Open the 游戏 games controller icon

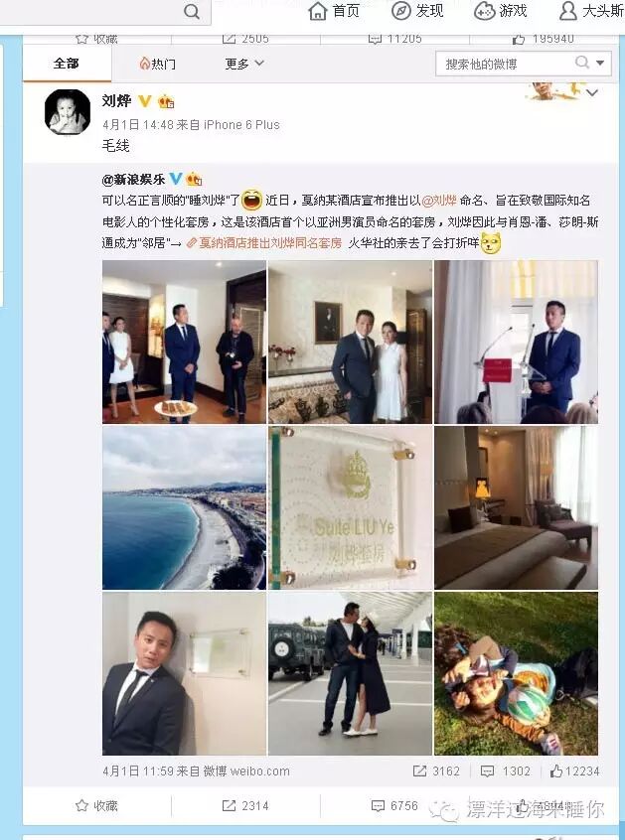(485, 11)
